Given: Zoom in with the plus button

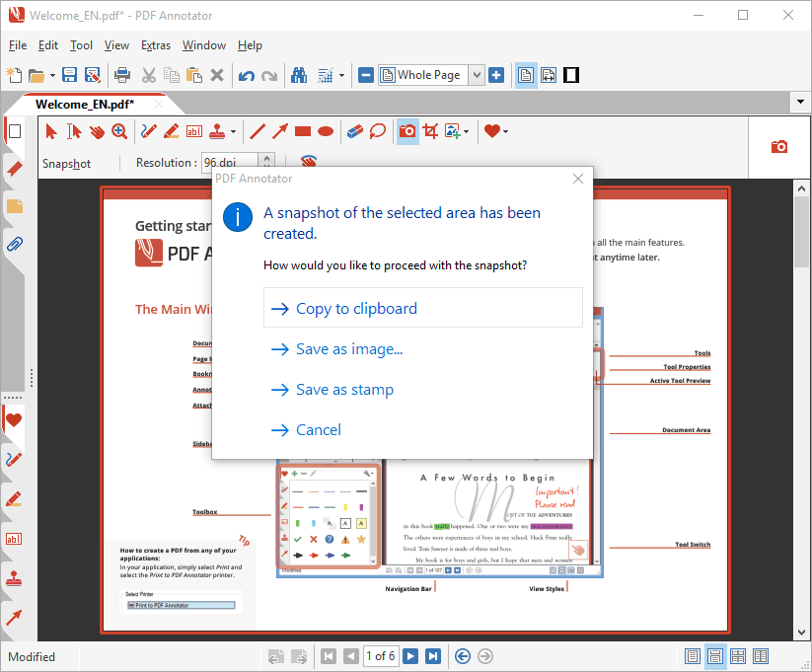Looking at the screenshot, I should coord(496,75).
